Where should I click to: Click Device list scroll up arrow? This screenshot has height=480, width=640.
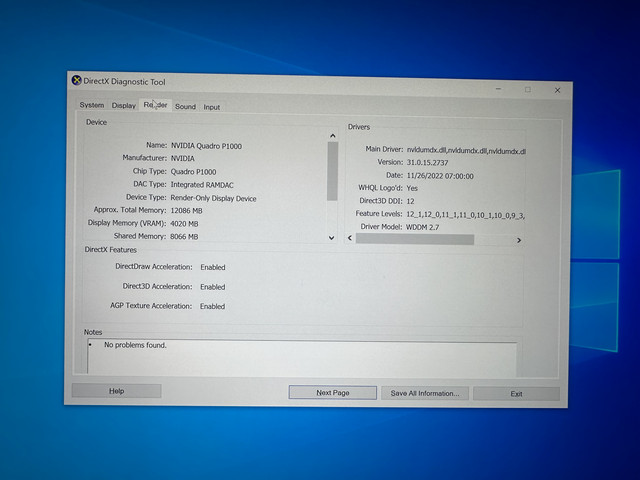pos(333,136)
